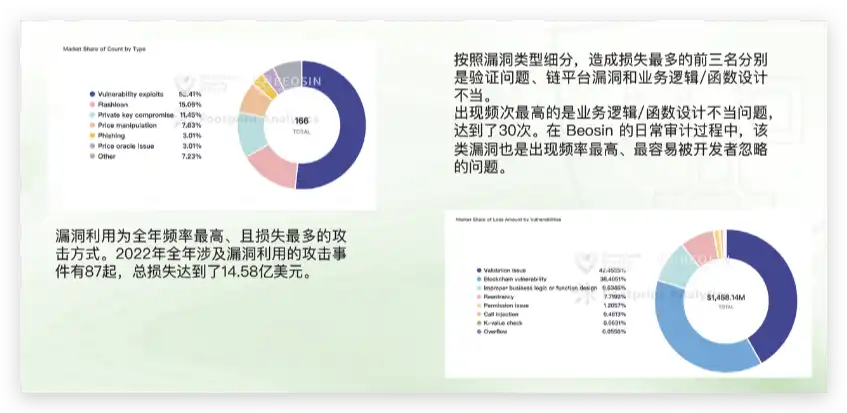The width and height of the screenshot is (847, 413).
Task: Click the 'Private key compromise' legend label
Action: point(136,115)
